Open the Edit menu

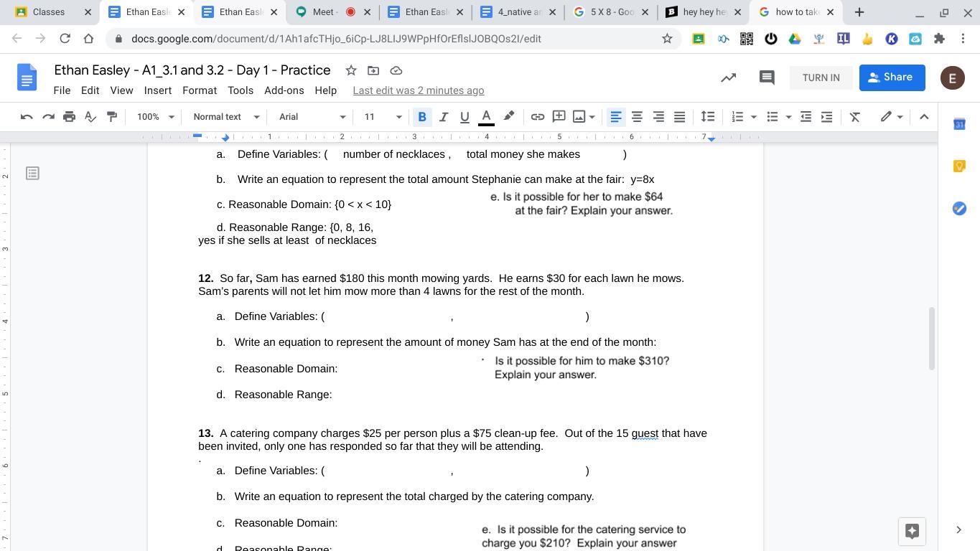90,90
